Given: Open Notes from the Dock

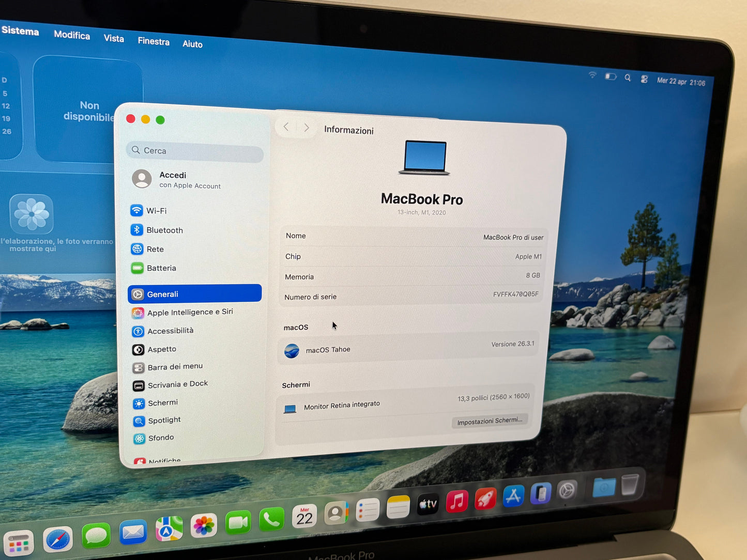Looking at the screenshot, I should pos(398,507).
